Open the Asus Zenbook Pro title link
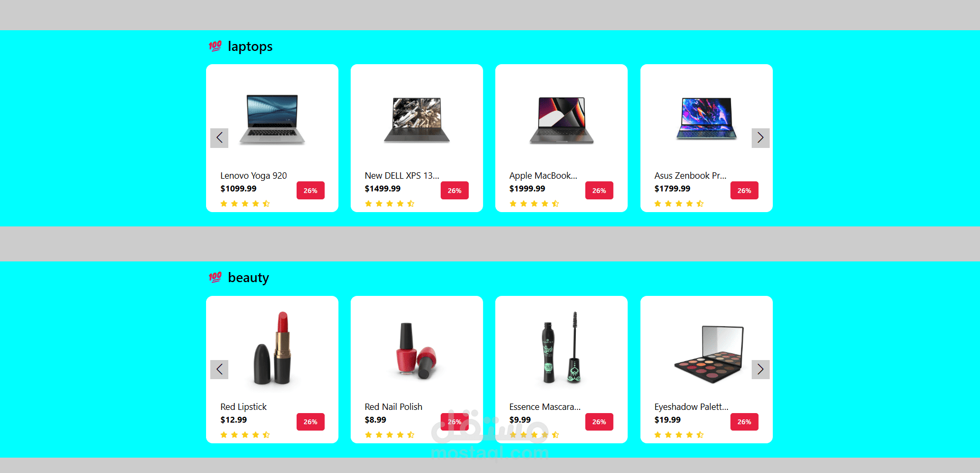980x473 pixels. point(690,176)
